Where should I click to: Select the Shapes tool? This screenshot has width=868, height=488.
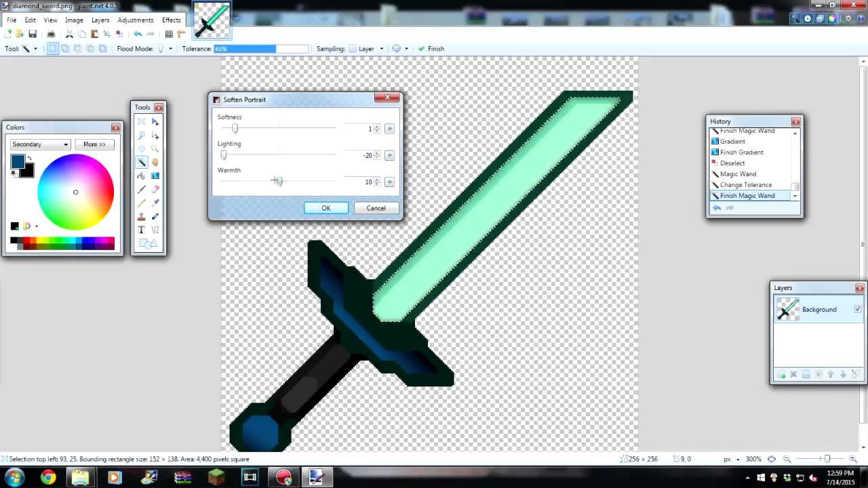tap(149, 243)
